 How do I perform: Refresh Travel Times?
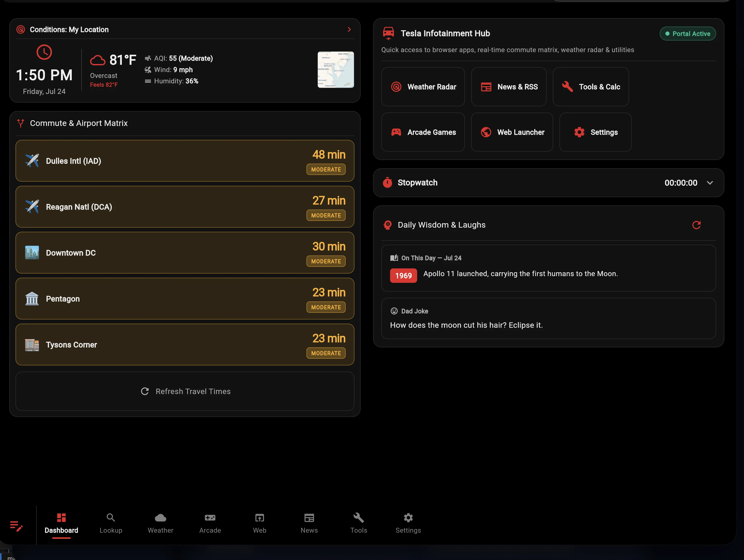[185, 391]
